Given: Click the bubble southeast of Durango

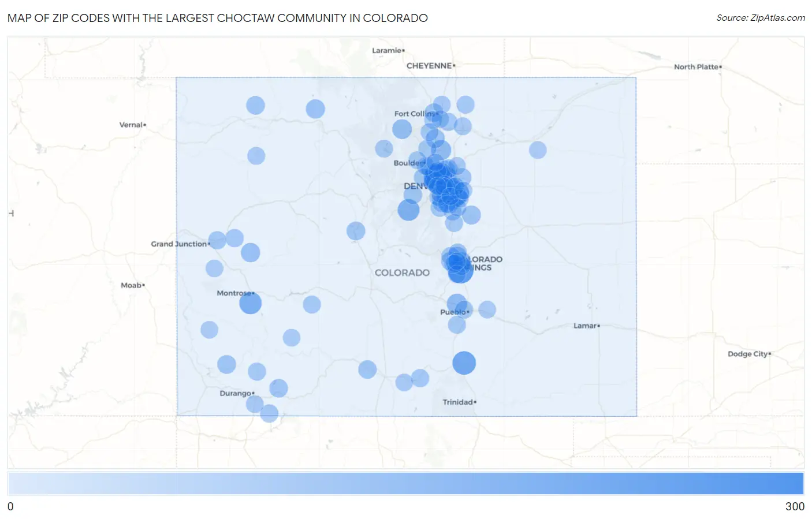Looking at the screenshot, I should (x=269, y=413).
